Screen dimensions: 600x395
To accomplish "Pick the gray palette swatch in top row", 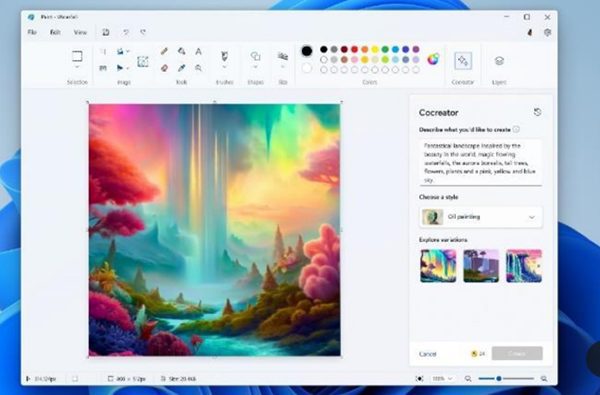I will tap(334, 49).
